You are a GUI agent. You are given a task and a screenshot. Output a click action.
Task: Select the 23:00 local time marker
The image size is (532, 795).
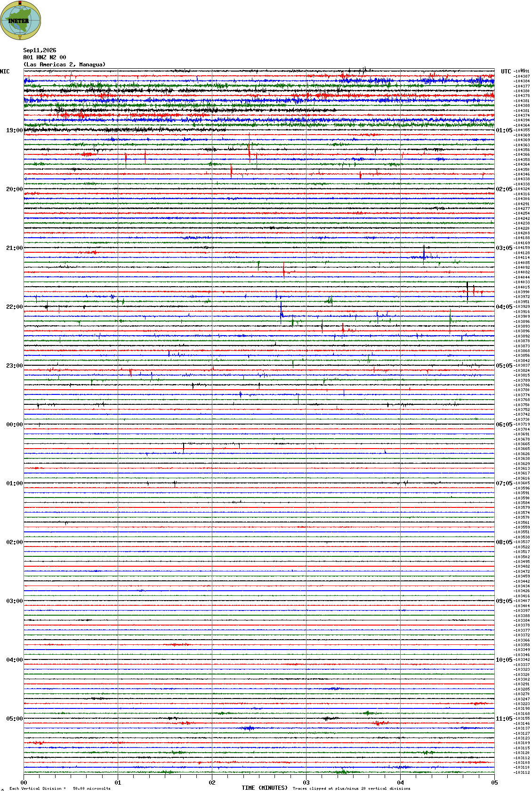click(x=14, y=366)
